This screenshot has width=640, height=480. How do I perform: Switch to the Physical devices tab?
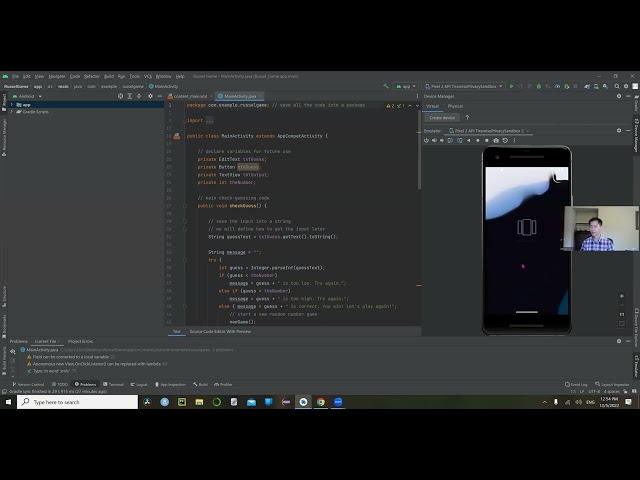click(x=455, y=106)
